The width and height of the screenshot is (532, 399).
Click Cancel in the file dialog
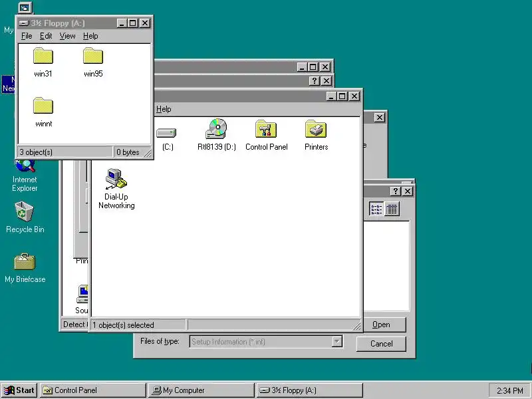point(381,344)
